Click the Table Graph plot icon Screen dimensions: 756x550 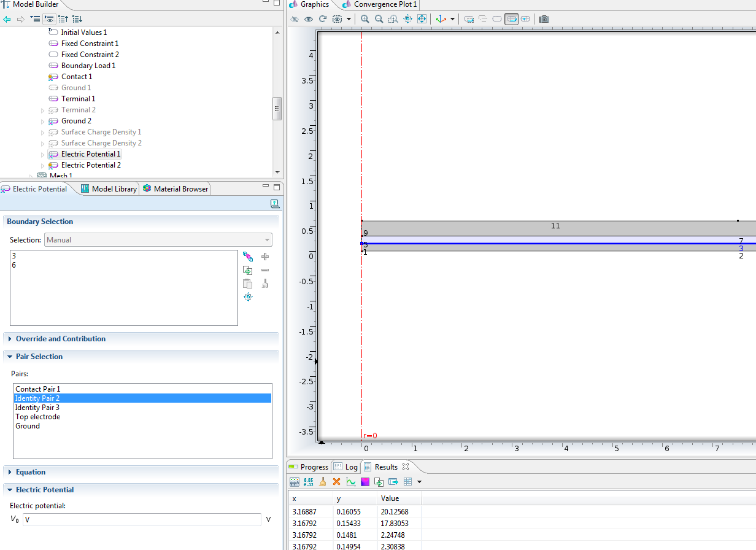[351, 482]
